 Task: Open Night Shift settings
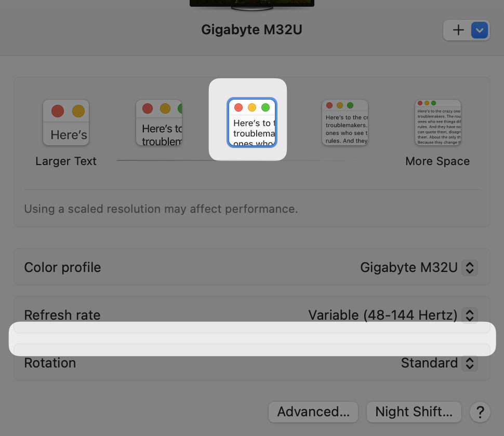[x=414, y=412]
